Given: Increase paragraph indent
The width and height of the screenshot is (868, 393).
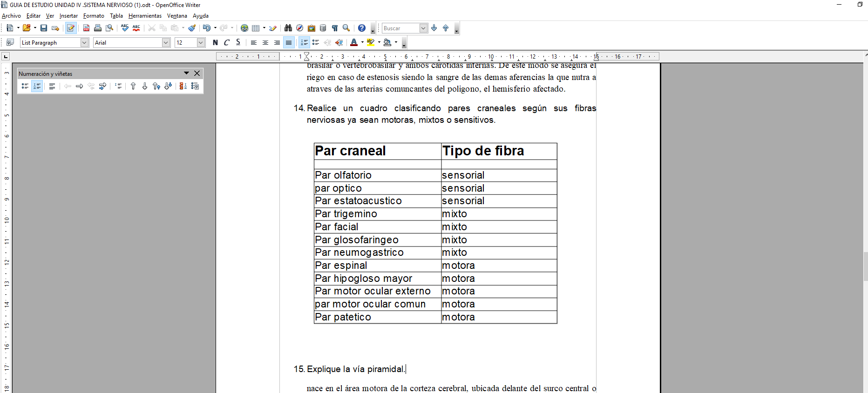Looking at the screenshot, I should (339, 43).
